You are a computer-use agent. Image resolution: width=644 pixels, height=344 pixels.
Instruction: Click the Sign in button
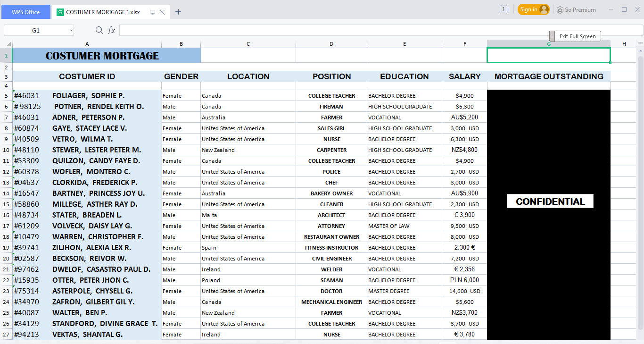534,9
